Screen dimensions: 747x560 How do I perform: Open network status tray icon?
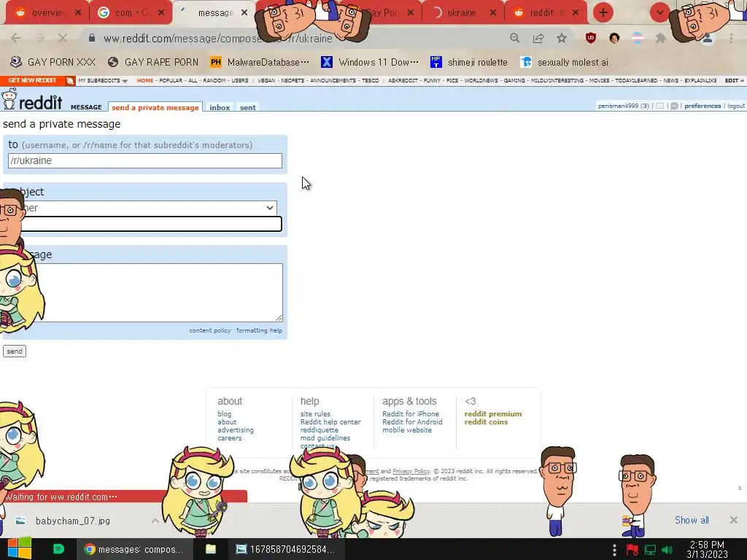pos(650,550)
